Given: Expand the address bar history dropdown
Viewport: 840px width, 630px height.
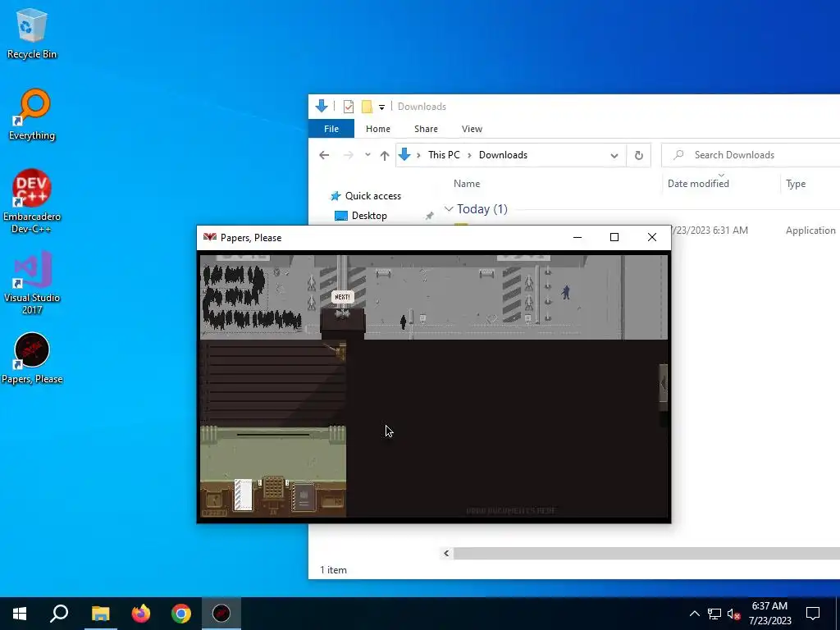Looking at the screenshot, I should 614,155.
